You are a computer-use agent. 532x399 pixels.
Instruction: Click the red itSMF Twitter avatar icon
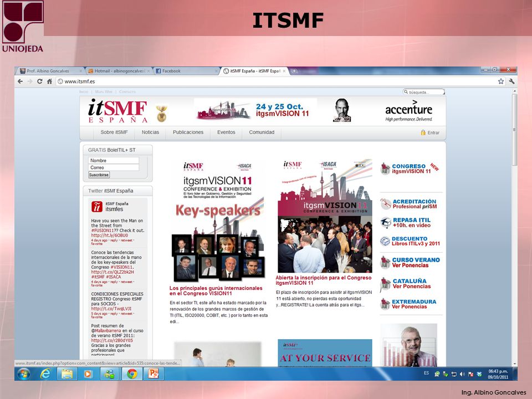point(96,206)
